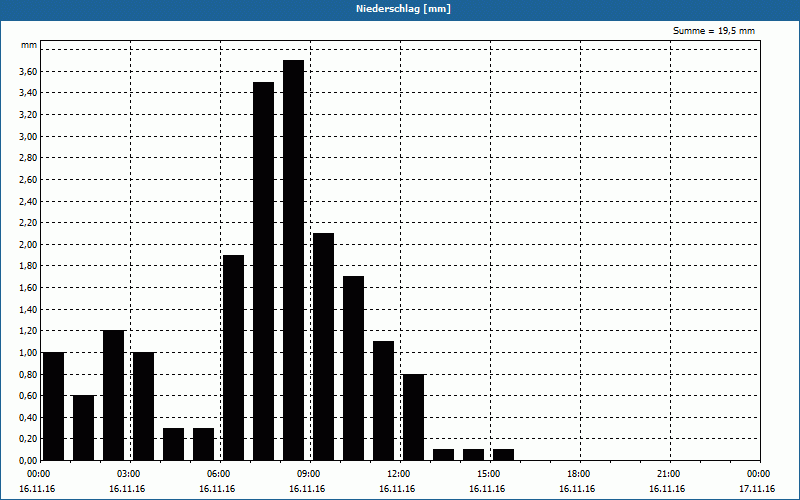Select the 0,40 y-axis label

[28, 418]
